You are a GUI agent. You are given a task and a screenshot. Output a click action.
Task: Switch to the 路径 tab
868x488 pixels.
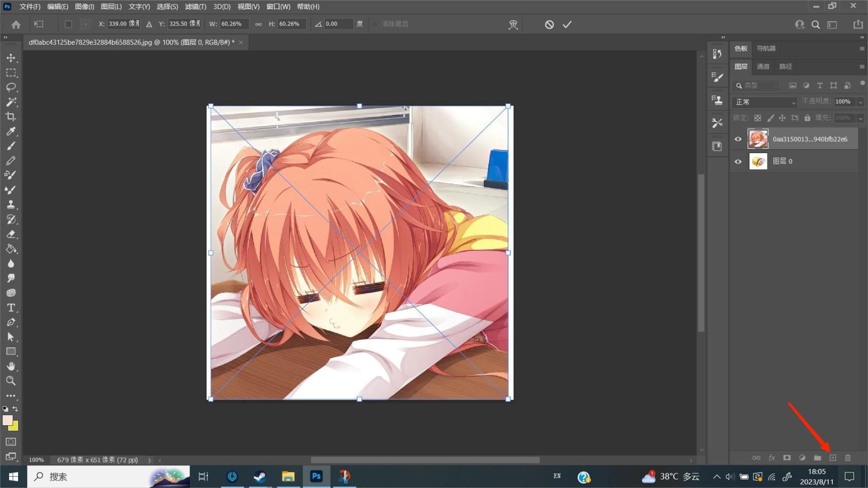tap(786, 66)
